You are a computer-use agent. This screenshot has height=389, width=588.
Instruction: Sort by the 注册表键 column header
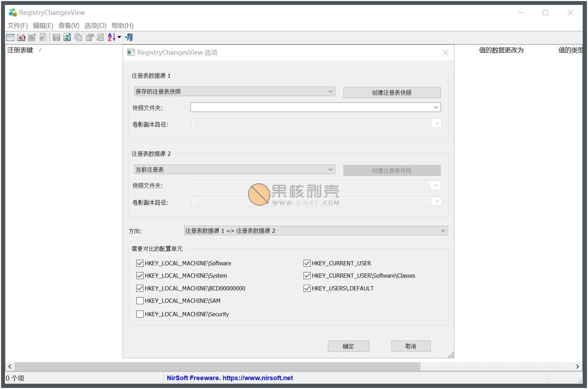(20, 50)
